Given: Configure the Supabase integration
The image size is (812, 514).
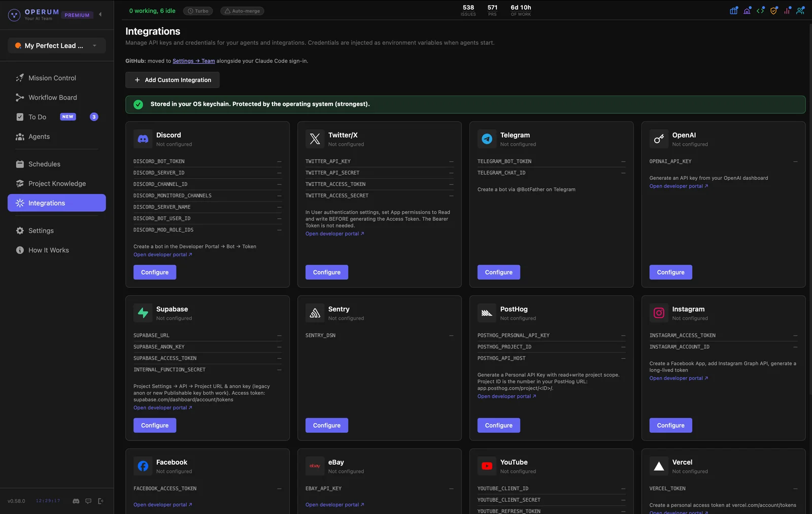Looking at the screenshot, I should tap(155, 426).
